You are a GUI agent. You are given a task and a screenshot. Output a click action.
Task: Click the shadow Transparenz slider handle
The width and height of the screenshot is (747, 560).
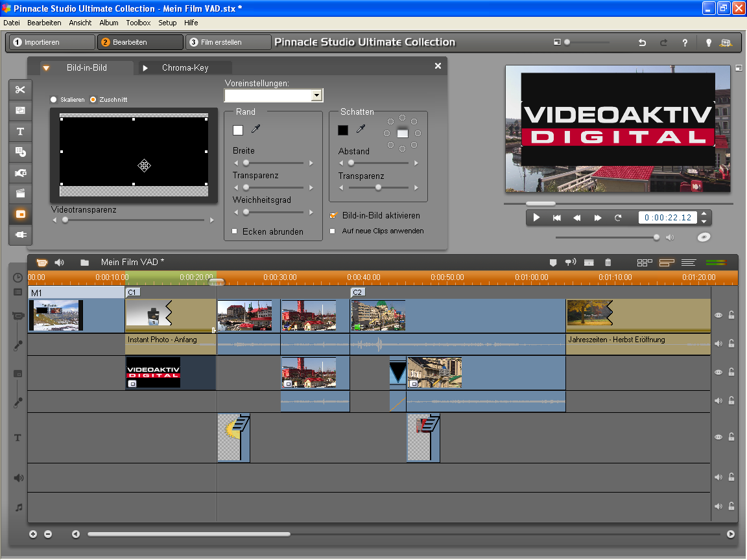tap(378, 187)
